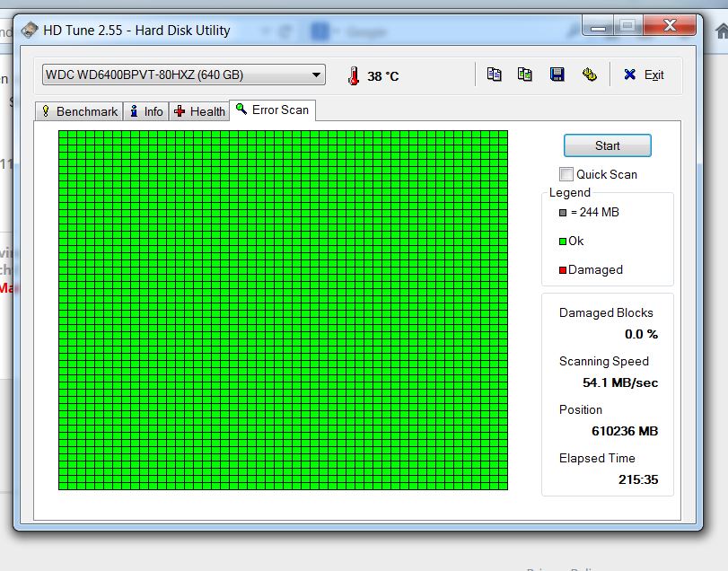This screenshot has height=571, width=728.
Task: Click the Exit button label
Action: pos(653,75)
